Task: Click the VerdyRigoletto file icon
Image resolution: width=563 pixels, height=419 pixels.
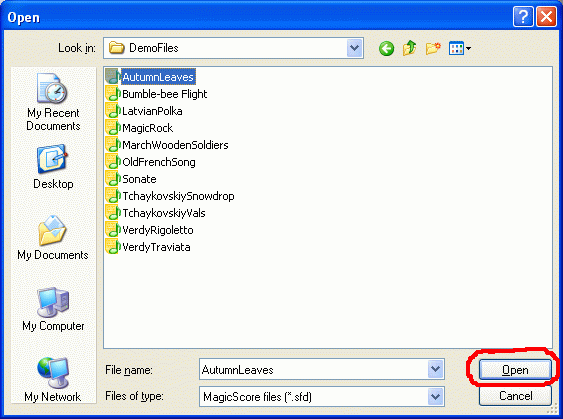Action: 113,230
